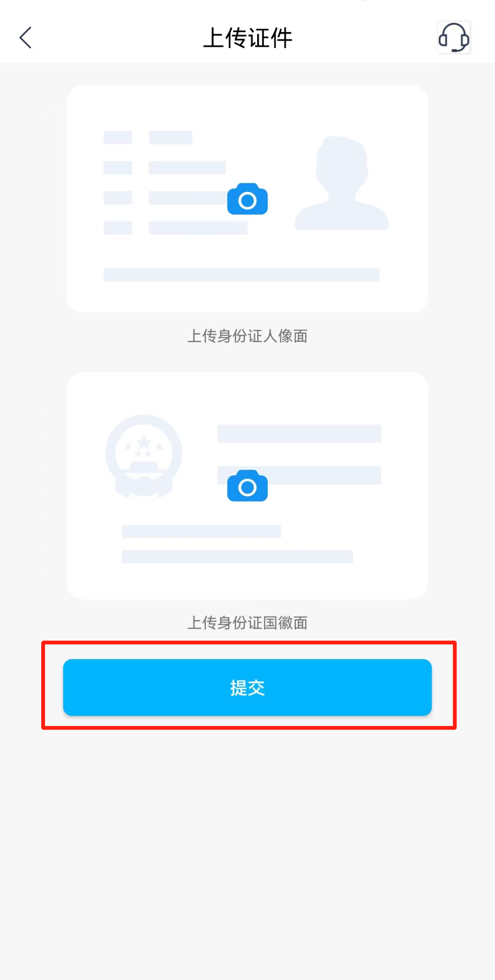Click first placeholder text row on ID front
495x980 pixels.
148,137
